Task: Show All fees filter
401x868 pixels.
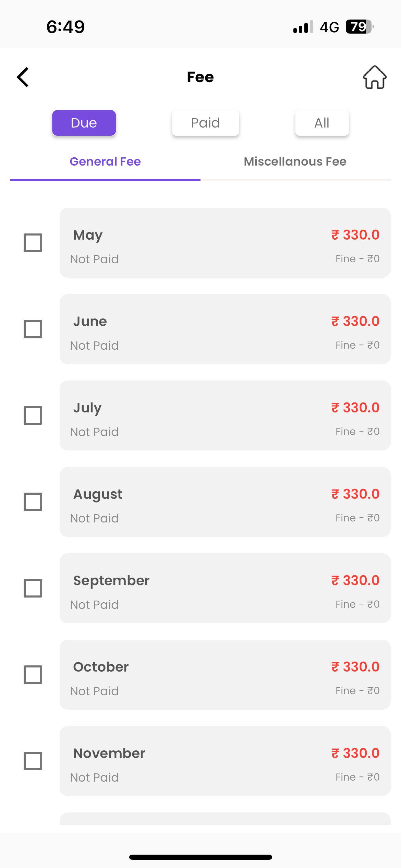Action: (x=322, y=123)
